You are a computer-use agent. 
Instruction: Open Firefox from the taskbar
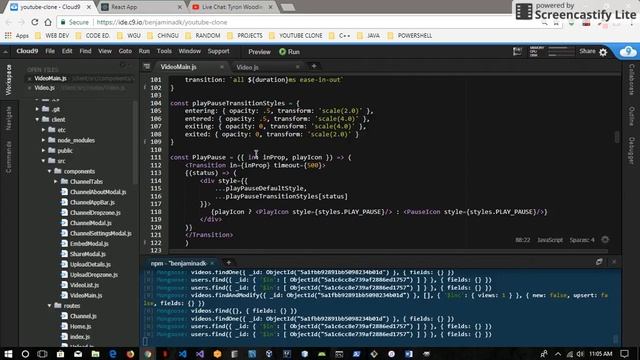point(130,354)
